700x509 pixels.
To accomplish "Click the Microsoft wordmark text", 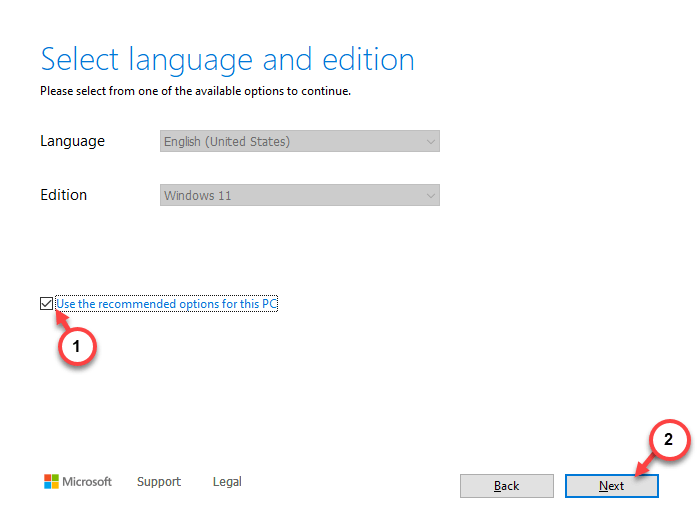I will click(x=87, y=481).
